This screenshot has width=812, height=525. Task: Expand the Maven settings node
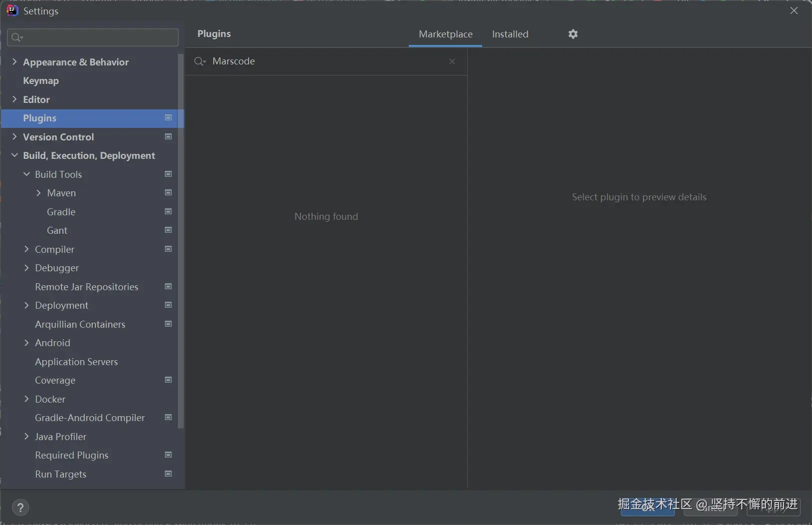point(38,193)
